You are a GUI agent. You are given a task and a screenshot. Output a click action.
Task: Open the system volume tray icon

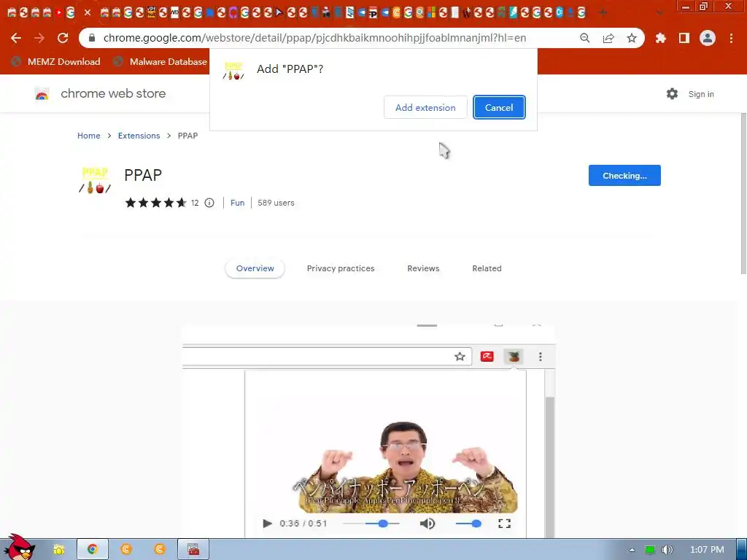tap(667, 550)
